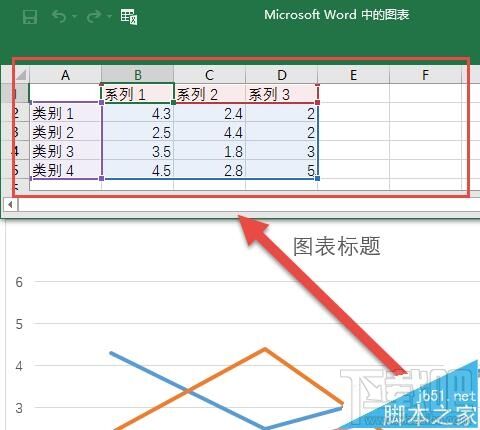Screen dimensions: 480x430
Task: Select column F header
Action: (x=425, y=75)
